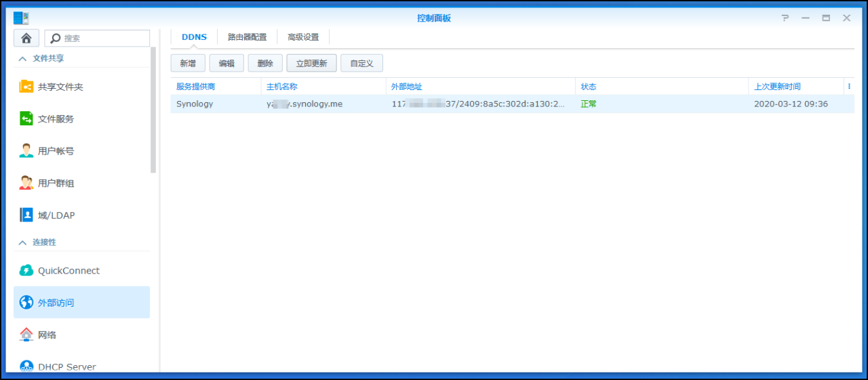Select 外部访问 label in sidebar

(56, 303)
